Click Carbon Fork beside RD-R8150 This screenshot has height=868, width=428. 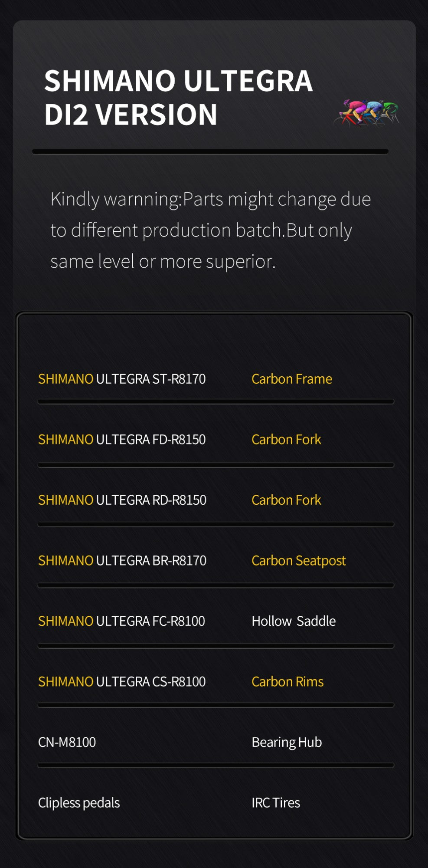click(x=286, y=500)
